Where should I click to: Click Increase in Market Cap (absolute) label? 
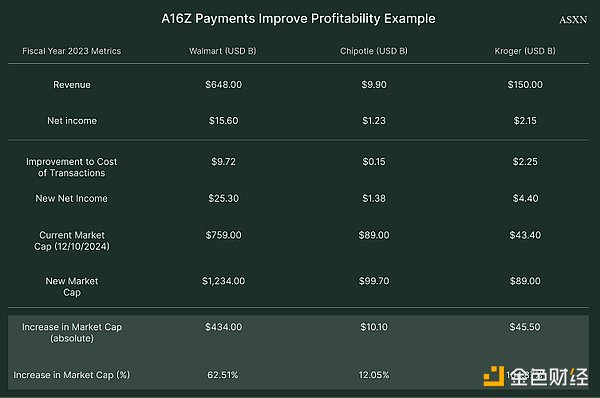tap(72, 333)
